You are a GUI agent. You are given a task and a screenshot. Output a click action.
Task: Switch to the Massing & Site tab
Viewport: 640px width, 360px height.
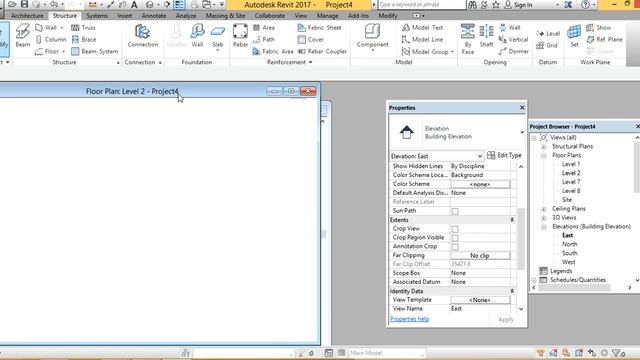tap(225, 16)
